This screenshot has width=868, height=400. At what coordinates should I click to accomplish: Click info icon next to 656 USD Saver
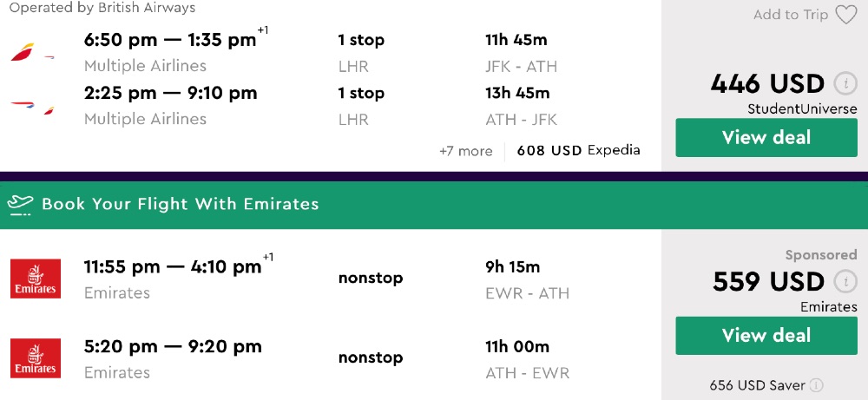click(x=816, y=385)
